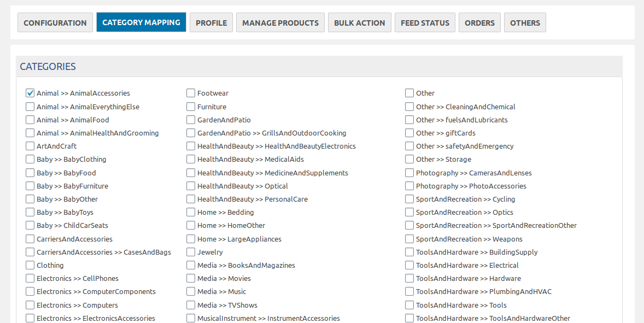Enable Media >> Movies category
The image size is (644, 323).
pyautogui.click(x=190, y=278)
